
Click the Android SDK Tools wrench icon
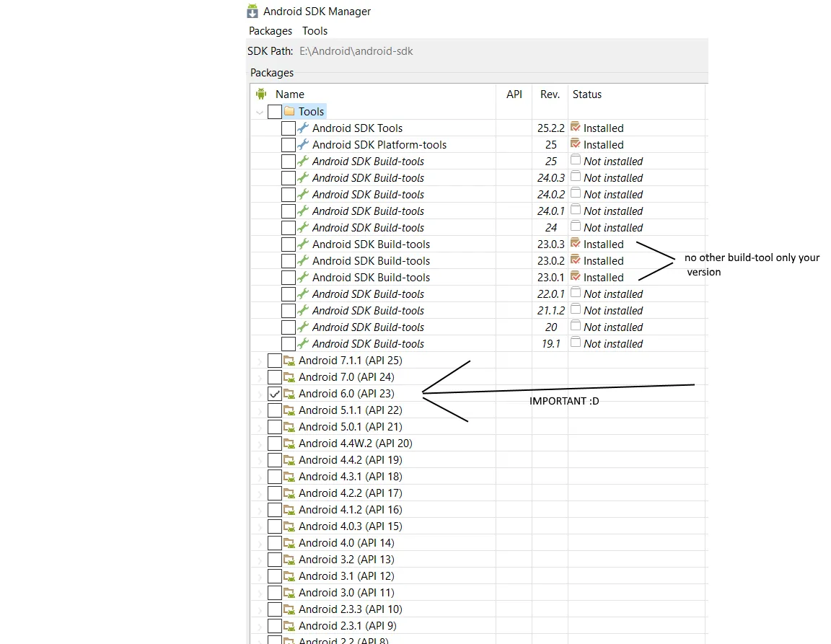pyautogui.click(x=303, y=128)
